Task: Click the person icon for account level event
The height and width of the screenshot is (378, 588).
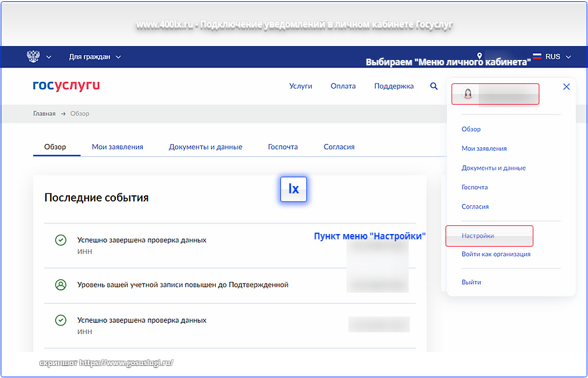Action: pos(61,285)
